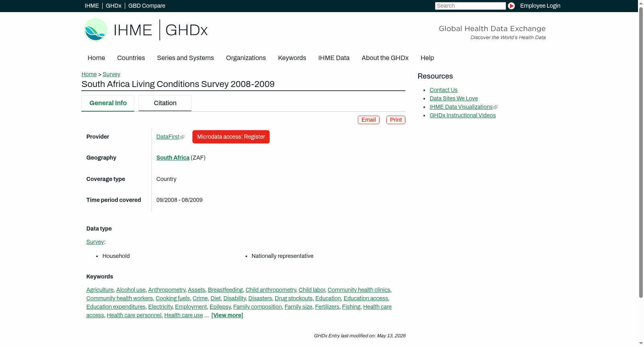The height and width of the screenshot is (347, 644).
Task: Open the Organizations menu
Action: click(x=246, y=58)
